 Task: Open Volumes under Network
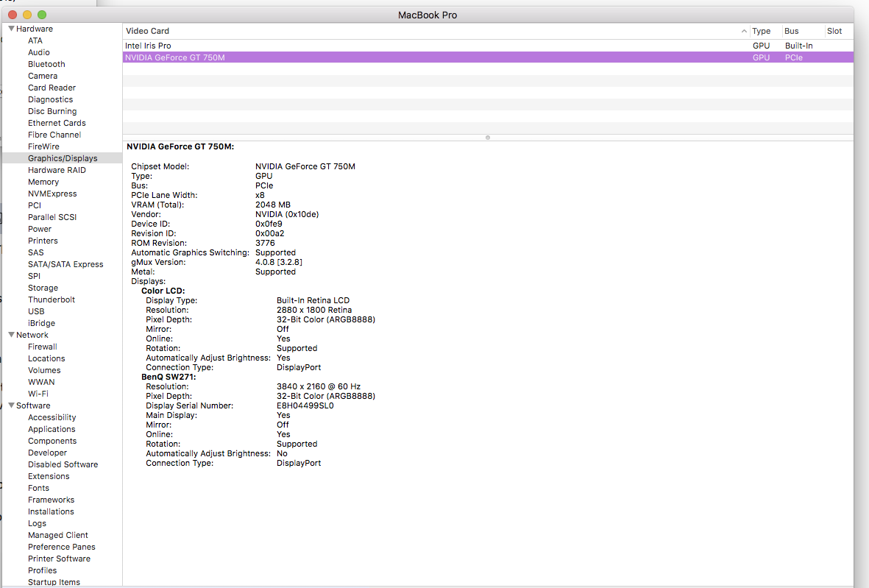click(x=44, y=370)
